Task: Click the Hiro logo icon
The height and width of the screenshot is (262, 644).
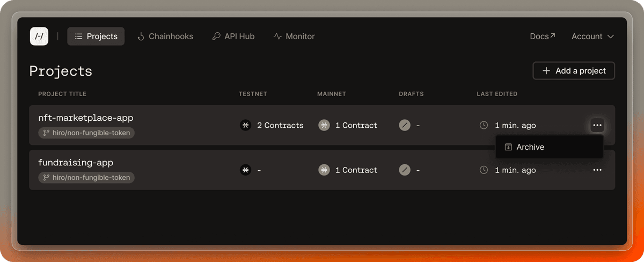Action: coord(39,37)
